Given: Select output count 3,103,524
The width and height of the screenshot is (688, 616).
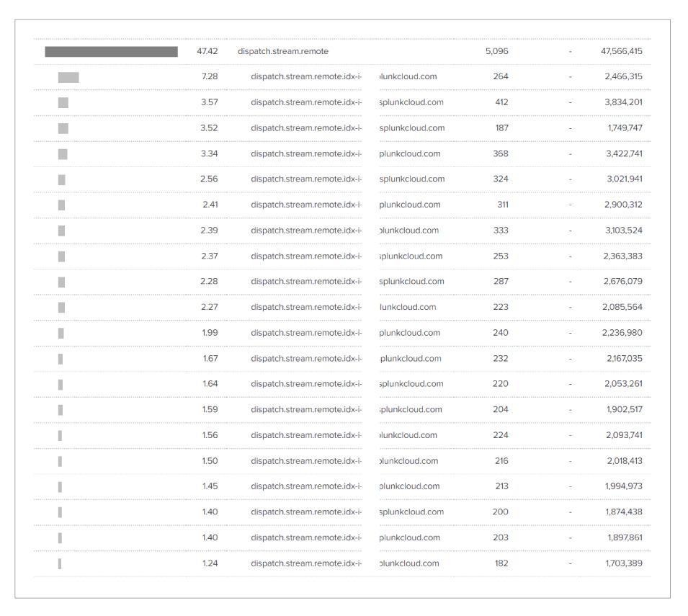Looking at the screenshot, I should [624, 231].
